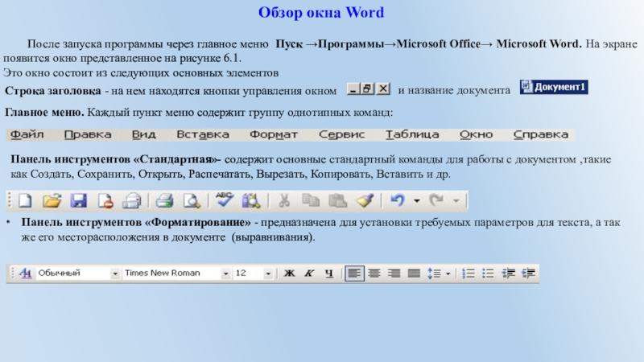Click the Permission icon with red mark
Image resolution: width=644 pixels, height=362 pixels.
click(x=105, y=200)
